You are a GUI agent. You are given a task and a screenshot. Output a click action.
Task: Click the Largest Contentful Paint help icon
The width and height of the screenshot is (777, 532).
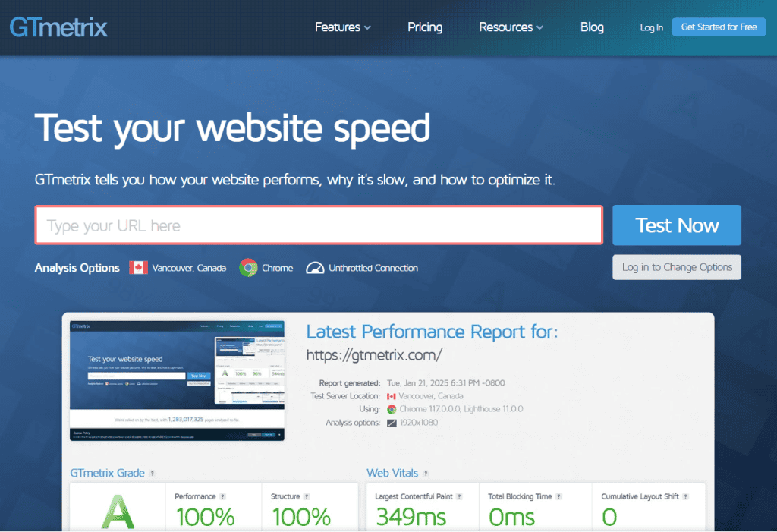[459, 497]
